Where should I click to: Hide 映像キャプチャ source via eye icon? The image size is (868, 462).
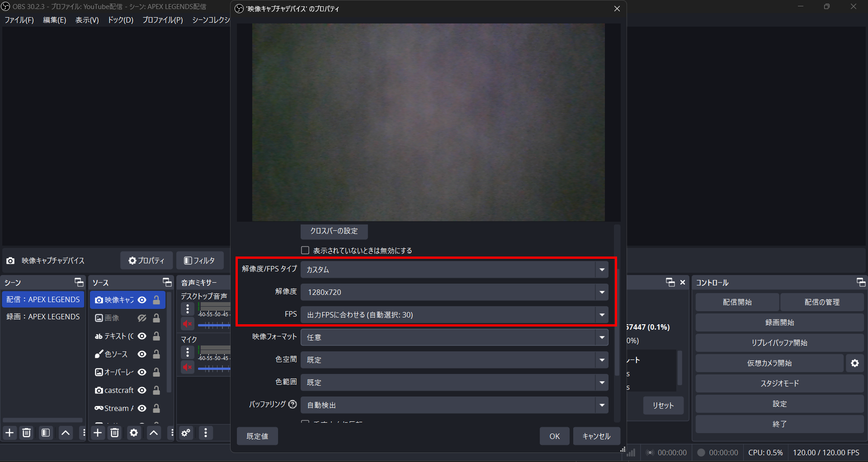coord(142,300)
